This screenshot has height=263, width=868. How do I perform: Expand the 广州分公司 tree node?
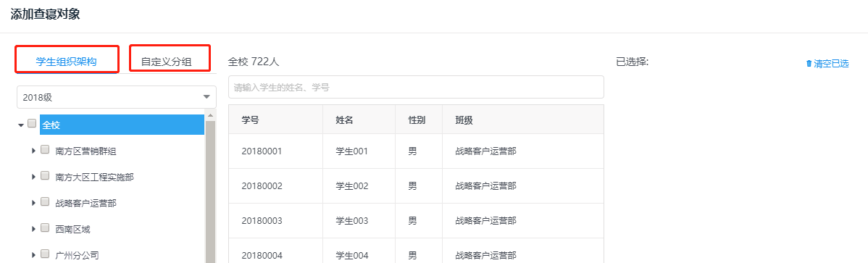click(34, 255)
